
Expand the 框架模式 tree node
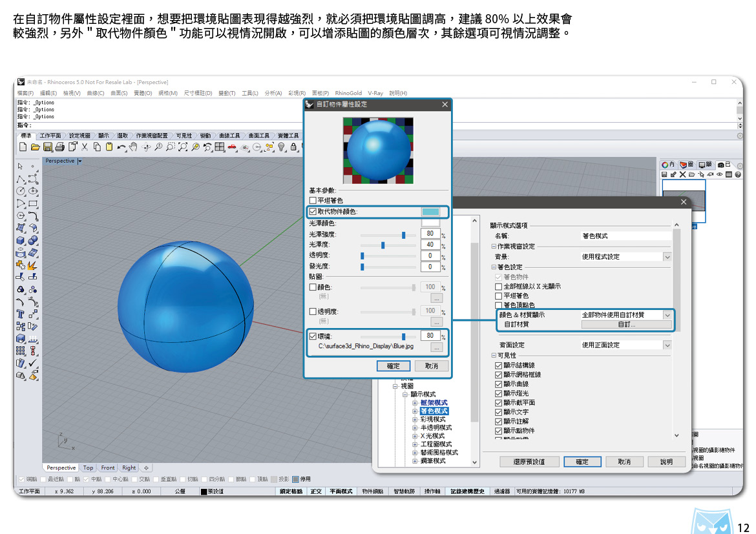point(415,403)
